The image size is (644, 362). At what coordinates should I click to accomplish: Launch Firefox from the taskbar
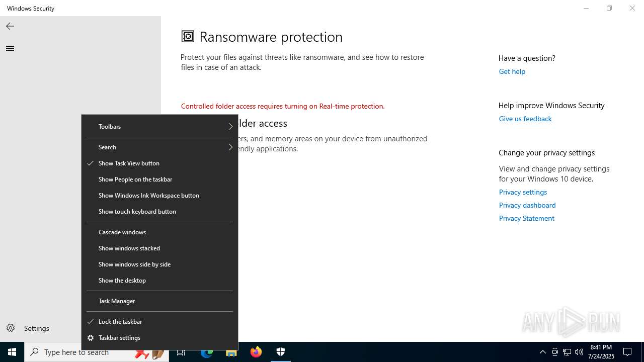[x=256, y=352]
